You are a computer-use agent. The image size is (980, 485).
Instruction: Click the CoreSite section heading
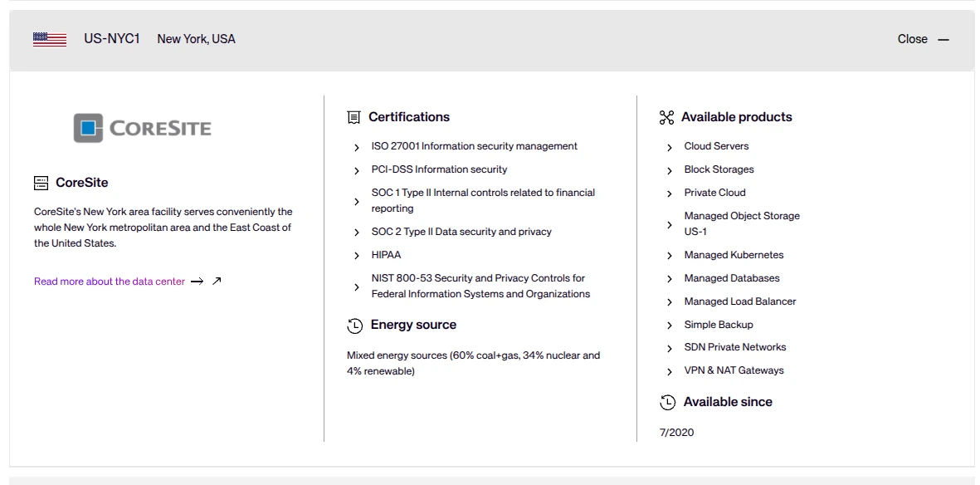[82, 183]
